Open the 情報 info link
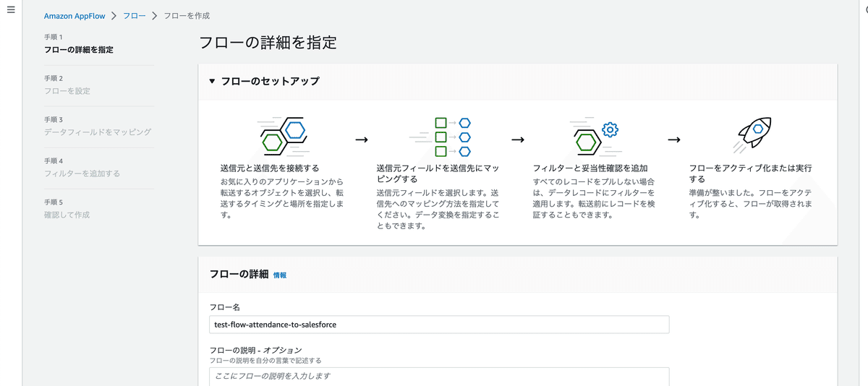The height and width of the screenshot is (386, 868). [x=280, y=275]
